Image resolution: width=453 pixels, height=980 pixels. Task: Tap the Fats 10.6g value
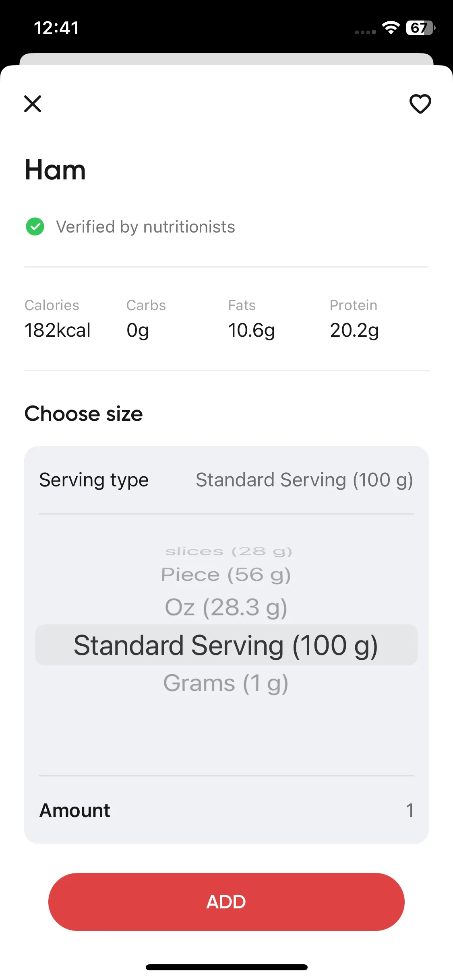coord(251,330)
